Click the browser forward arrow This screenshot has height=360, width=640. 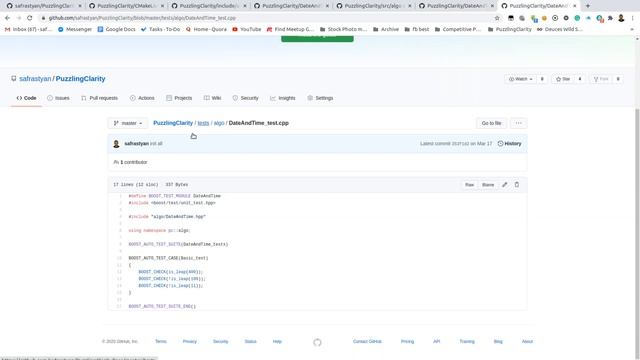point(18,18)
